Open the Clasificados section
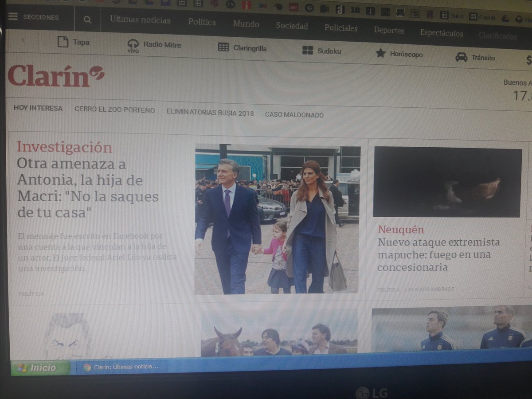 [498, 36]
